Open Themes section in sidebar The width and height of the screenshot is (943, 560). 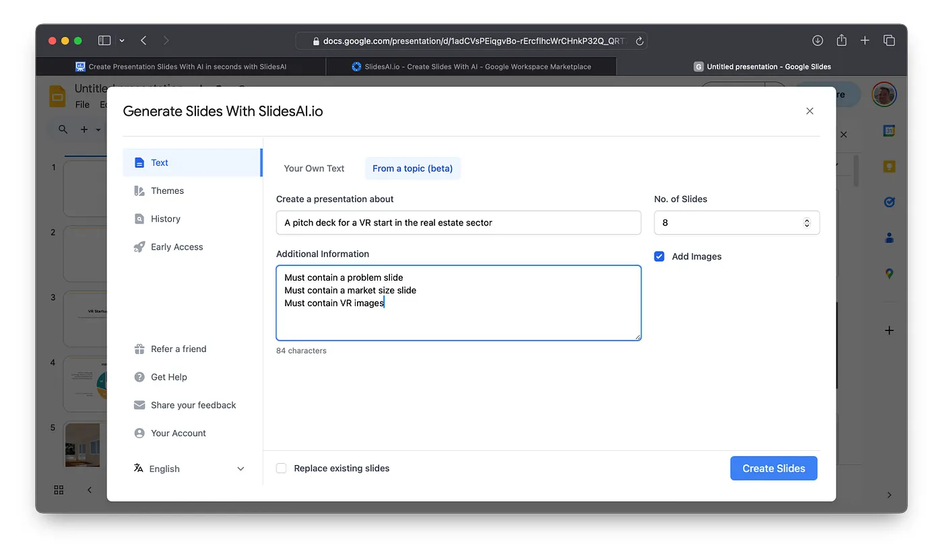(x=167, y=191)
